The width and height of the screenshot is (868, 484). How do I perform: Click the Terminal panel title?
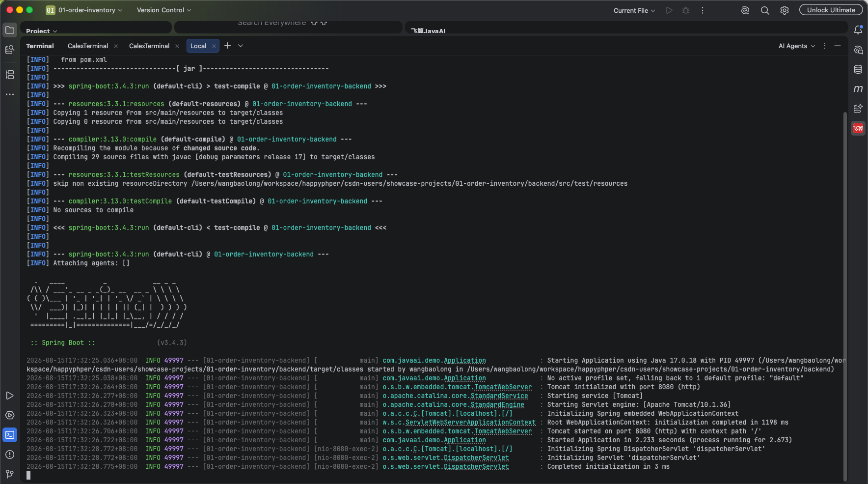40,46
